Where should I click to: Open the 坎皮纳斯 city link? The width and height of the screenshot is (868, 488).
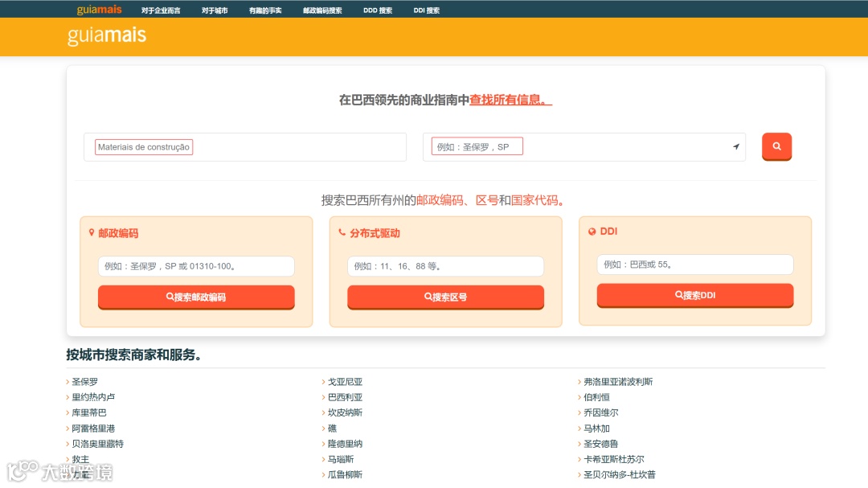345,412
